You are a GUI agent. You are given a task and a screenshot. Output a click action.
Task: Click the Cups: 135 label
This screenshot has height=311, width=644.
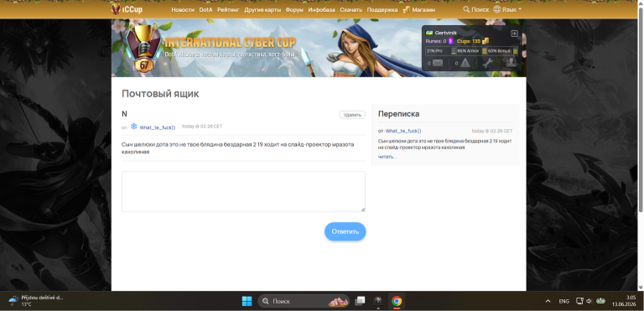coord(468,41)
